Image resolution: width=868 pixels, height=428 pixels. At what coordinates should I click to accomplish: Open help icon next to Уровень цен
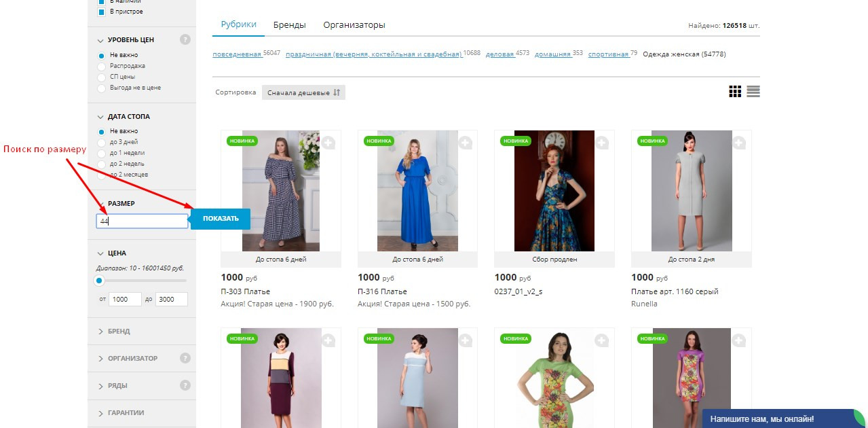click(x=185, y=39)
